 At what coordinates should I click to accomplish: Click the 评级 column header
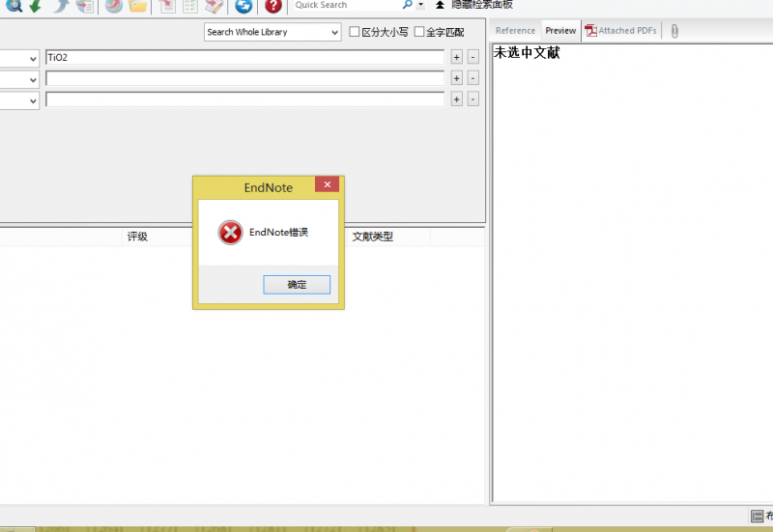(137, 237)
